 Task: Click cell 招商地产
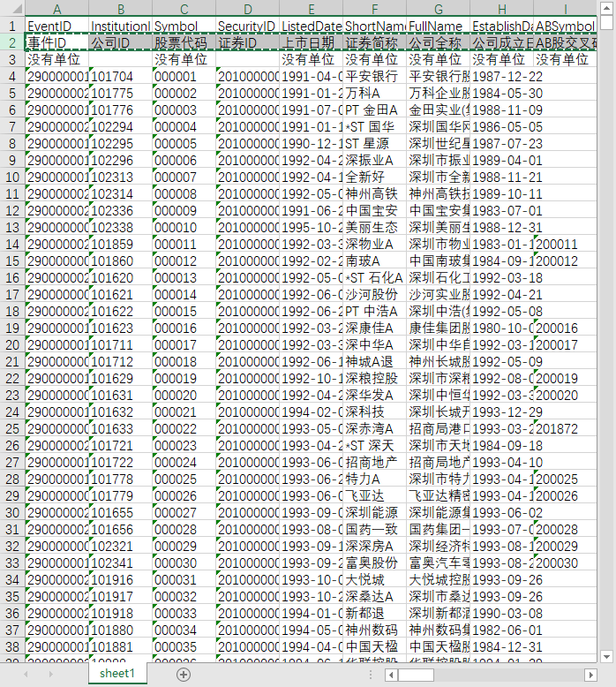click(x=374, y=462)
